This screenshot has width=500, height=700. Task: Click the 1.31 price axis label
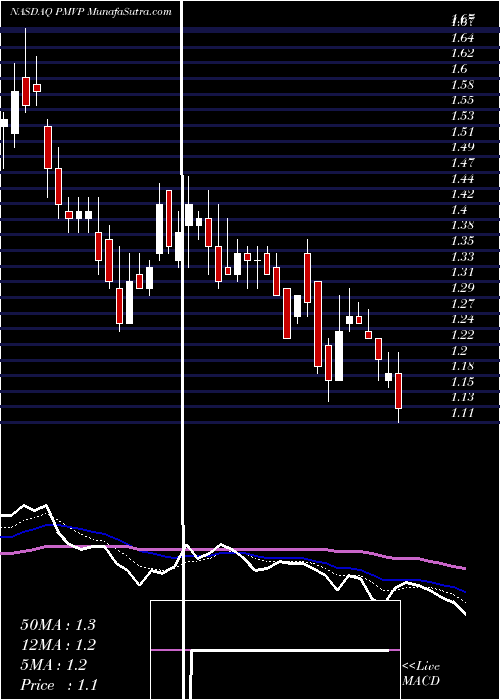coord(463,272)
